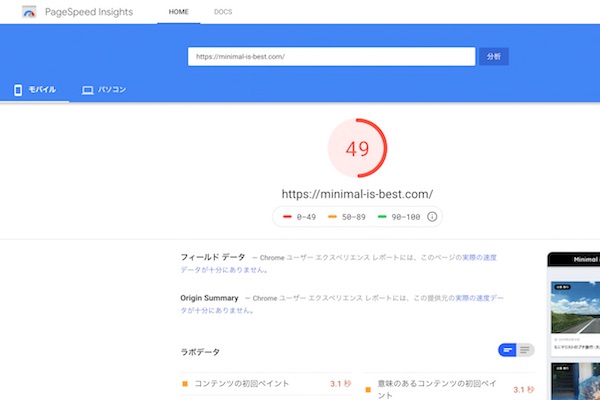Screen dimensions: 600x400
Task: Click the 90-100 green legend entry
Action: (x=399, y=217)
